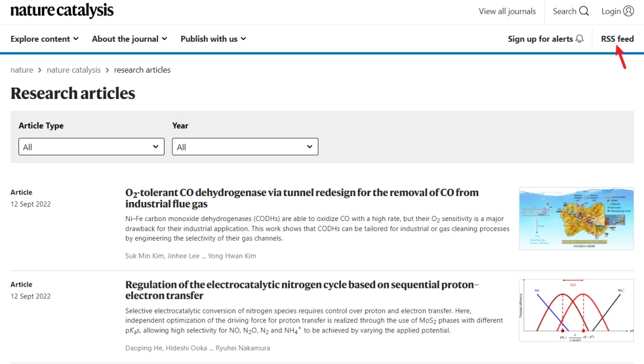Screen dimensions: 644x364
Task: Click the Search text button
Action: point(564,11)
